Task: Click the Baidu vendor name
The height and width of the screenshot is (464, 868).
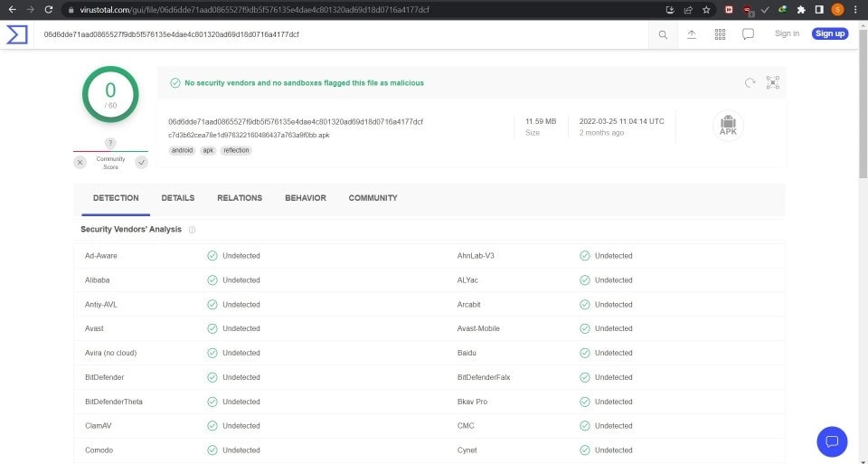Action: (467, 353)
